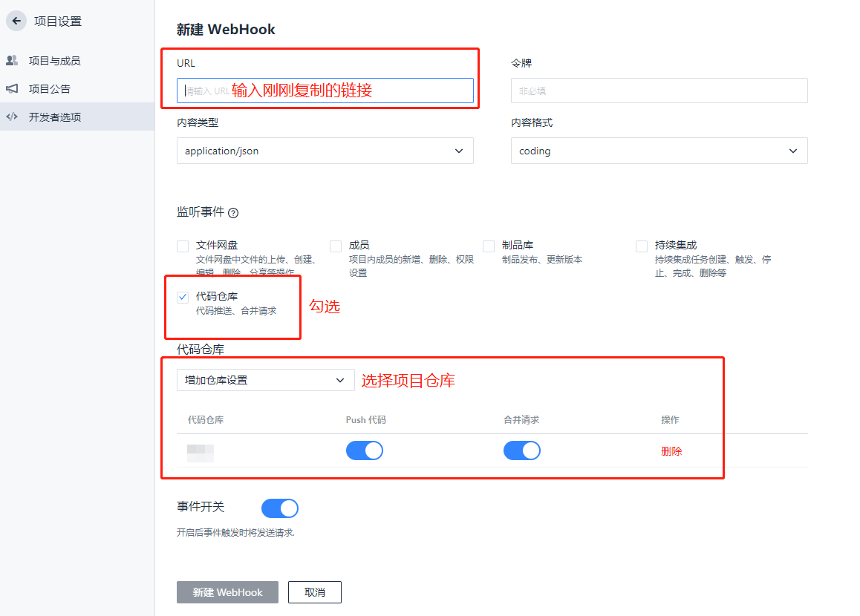The image size is (860, 616).
Task: Click the 项目公告 megaphone icon
Action: (x=12, y=88)
